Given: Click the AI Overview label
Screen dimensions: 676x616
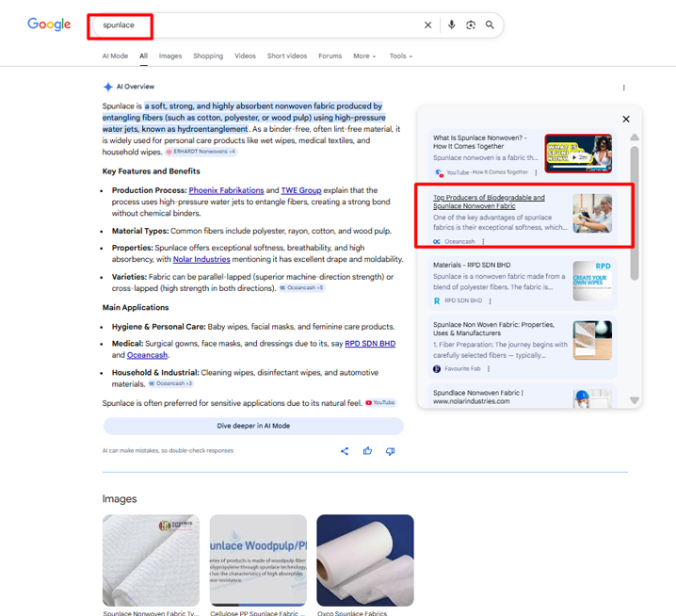Looking at the screenshot, I should tap(136, 87).
